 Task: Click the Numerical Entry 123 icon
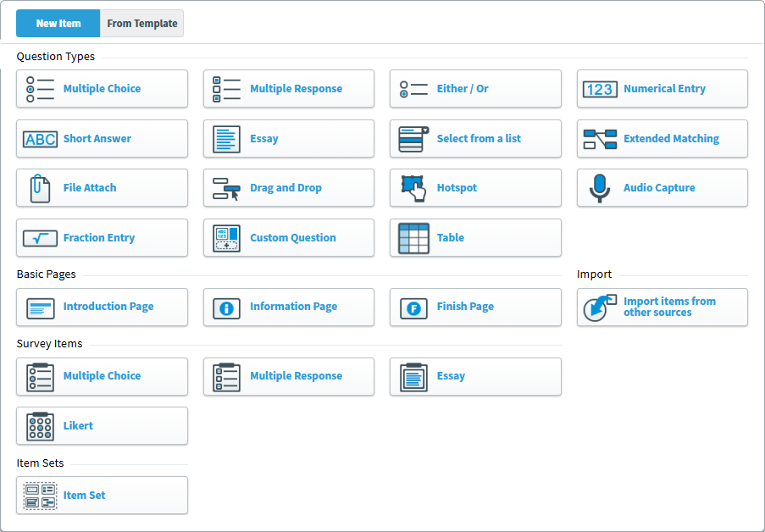click(x=600, y=89)
